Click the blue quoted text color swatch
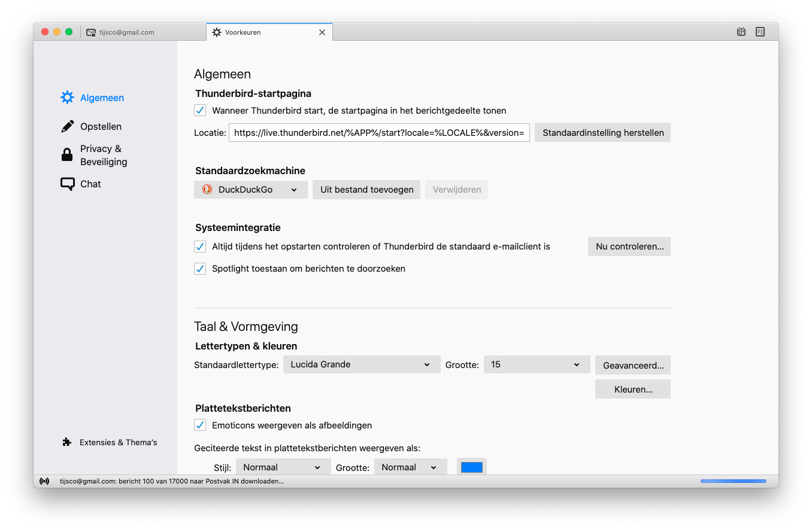Viewport: 812px width, 532px height. [x=471, y=467]
